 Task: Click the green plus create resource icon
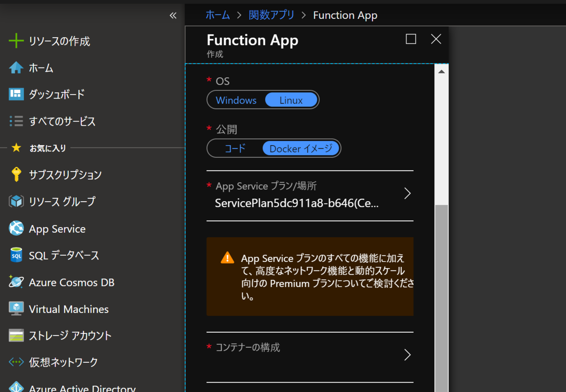pos(16,41)
